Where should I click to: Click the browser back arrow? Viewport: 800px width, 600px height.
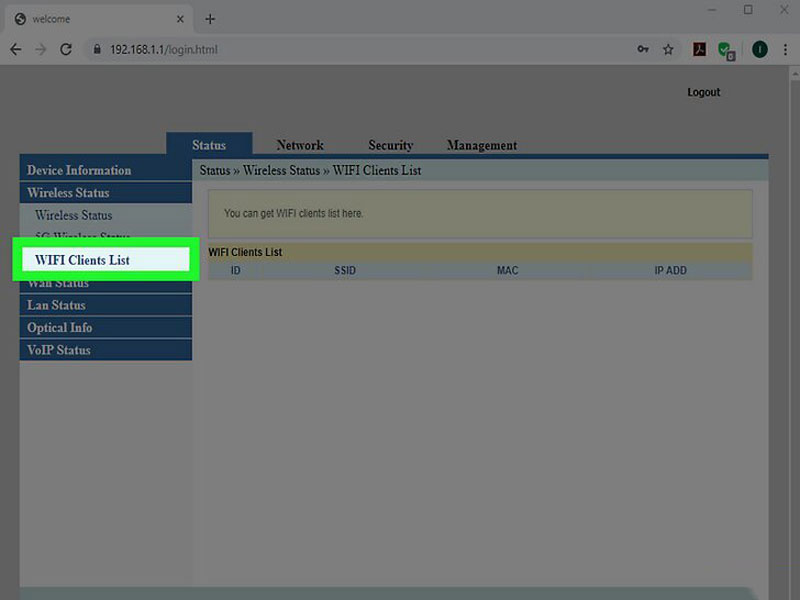[x=16, y=49]
